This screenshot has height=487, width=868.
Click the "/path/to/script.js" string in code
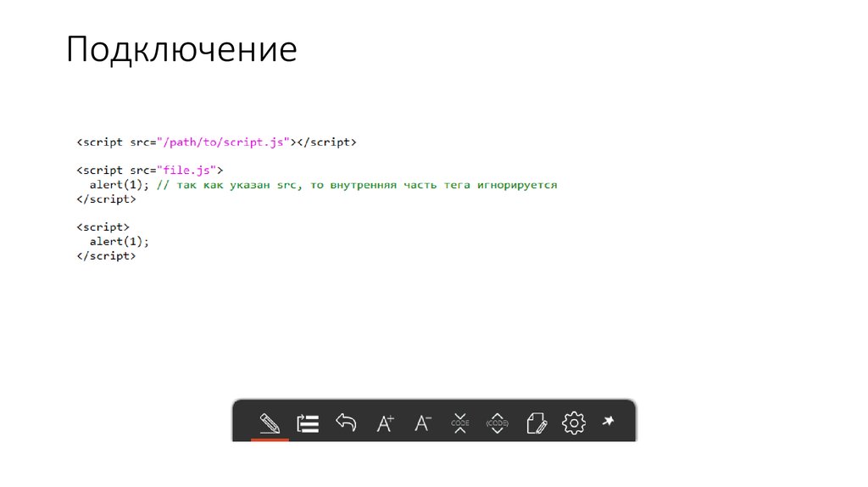[x=223, y=143]
